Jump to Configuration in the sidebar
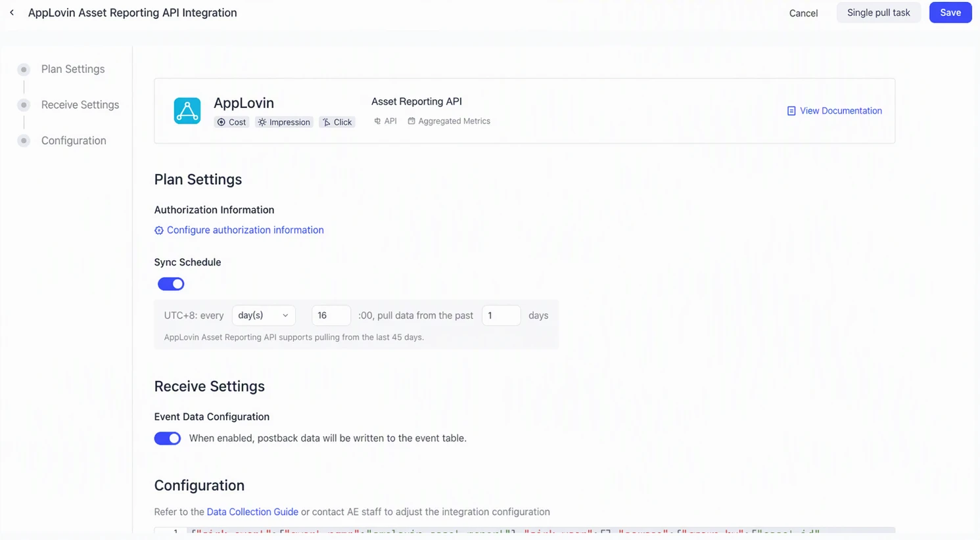The width and height of the screenshot is (980, 540). coord(74,141)
